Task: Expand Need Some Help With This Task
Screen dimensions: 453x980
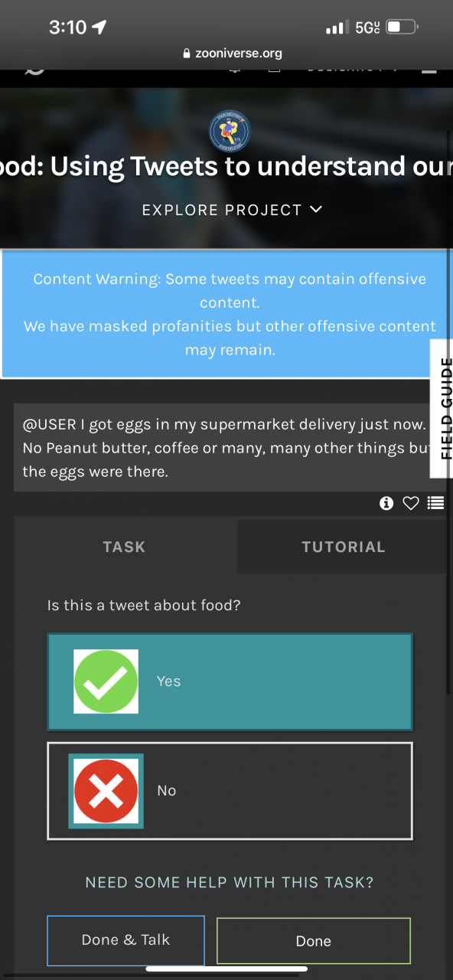Action: pos(230,882)
